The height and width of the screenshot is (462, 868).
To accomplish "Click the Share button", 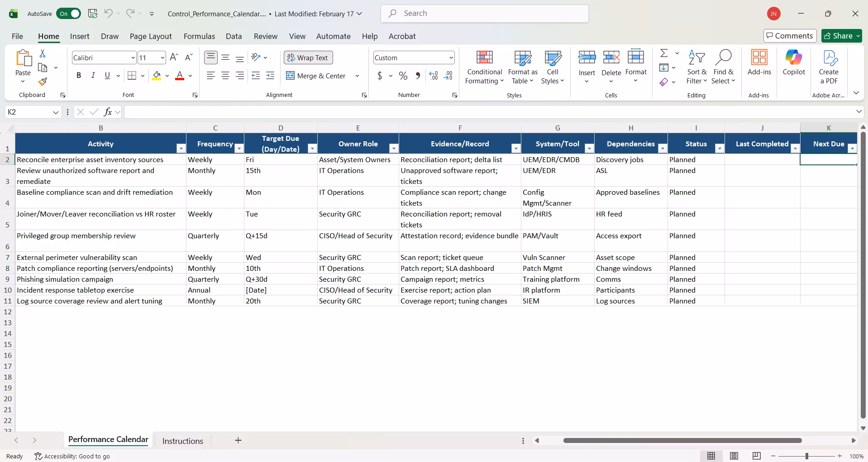I will coord(842,36).
